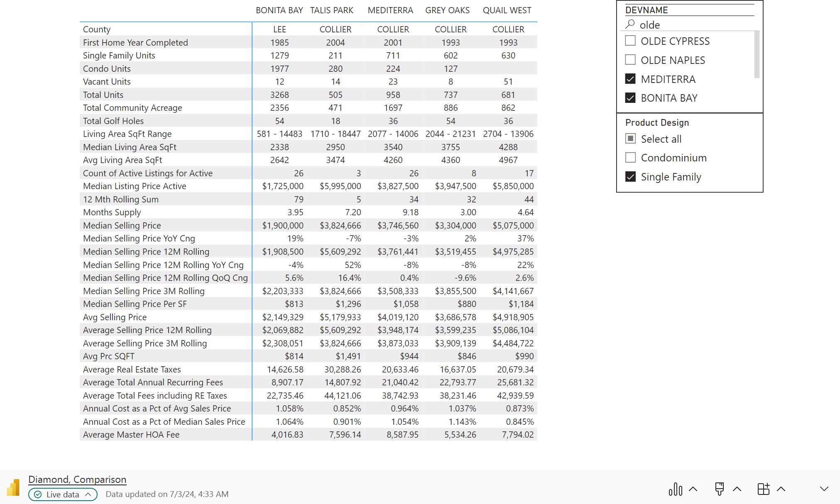
Task: Uncheck the BONITA BAY checkbox
Action: [x=630, y=98]
